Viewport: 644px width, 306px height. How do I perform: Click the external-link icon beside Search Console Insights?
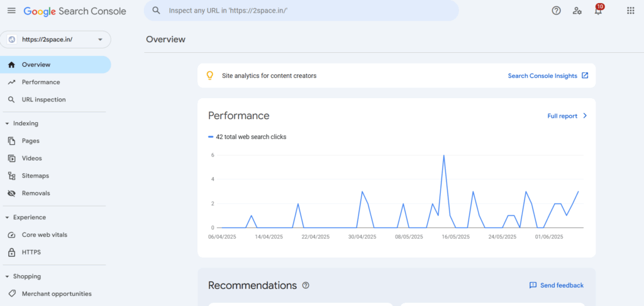click(585, 76)
